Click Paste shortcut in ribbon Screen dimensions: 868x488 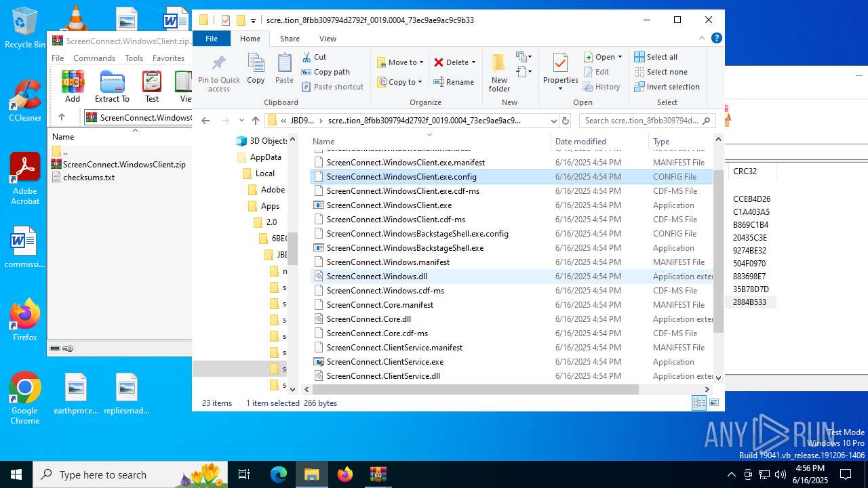(x=332, y=87)
